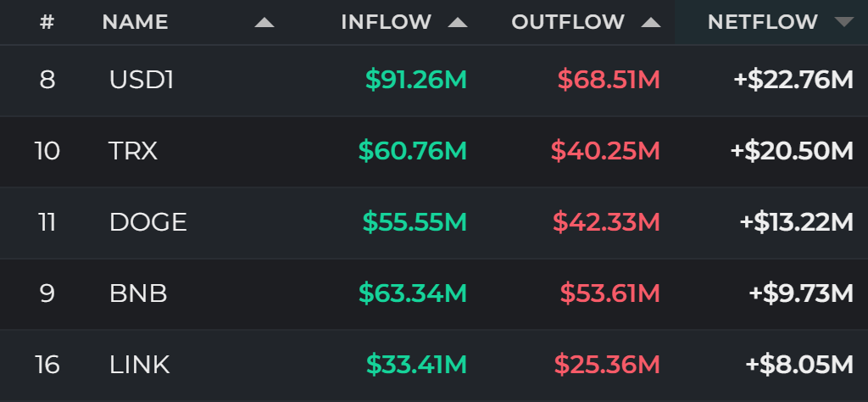This screenshot has width=868, height=402.
Task: Click the INFLOW column header text
Action: point(387,22)
